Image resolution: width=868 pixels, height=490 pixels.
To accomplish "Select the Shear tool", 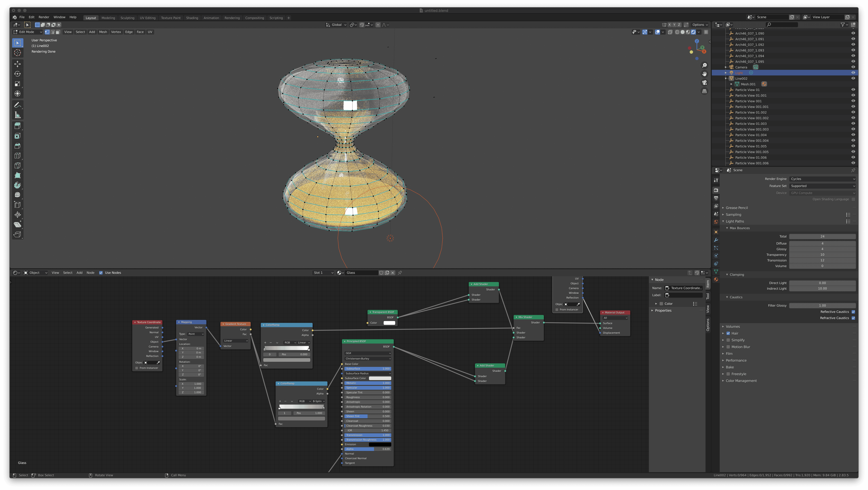I will (17, 225).
